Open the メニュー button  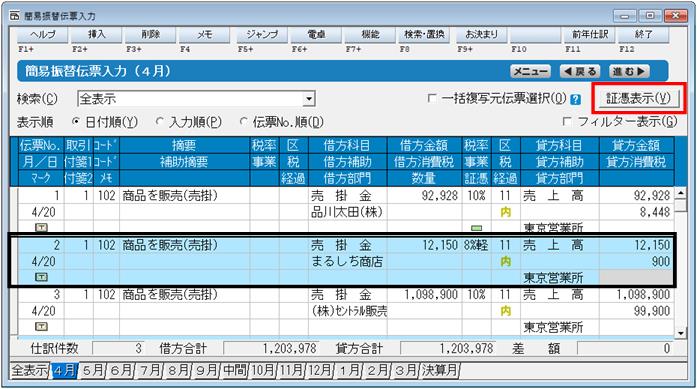(x=530, y=71)
